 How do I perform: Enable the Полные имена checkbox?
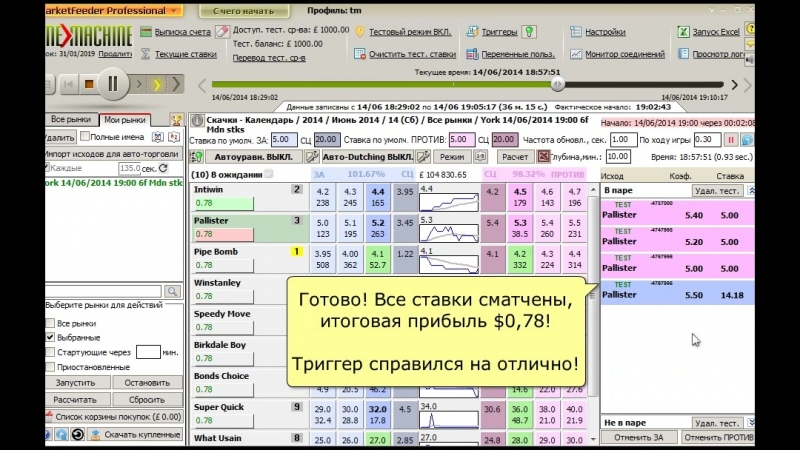(85, 136)
